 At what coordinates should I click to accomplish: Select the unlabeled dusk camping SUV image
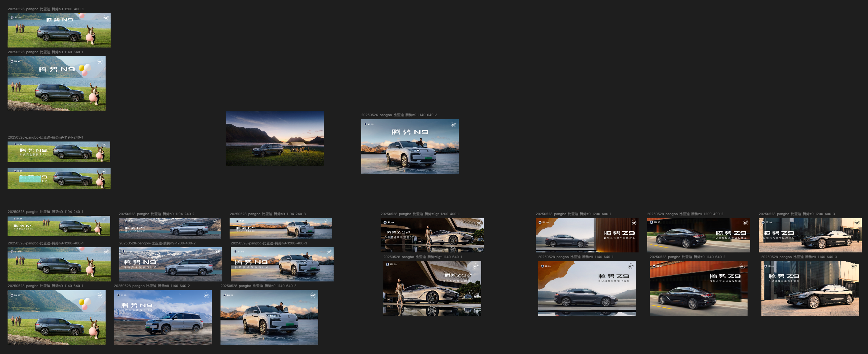(x=275, y=139)
